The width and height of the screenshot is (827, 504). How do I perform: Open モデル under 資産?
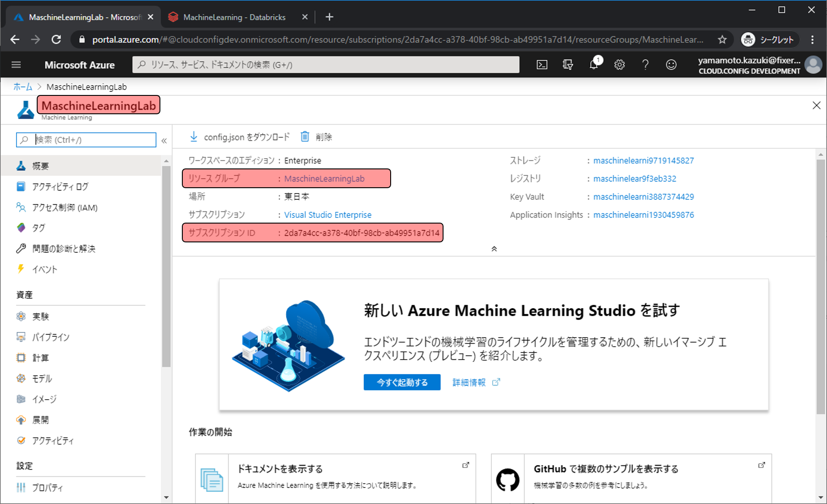click(x=81, y=379)
